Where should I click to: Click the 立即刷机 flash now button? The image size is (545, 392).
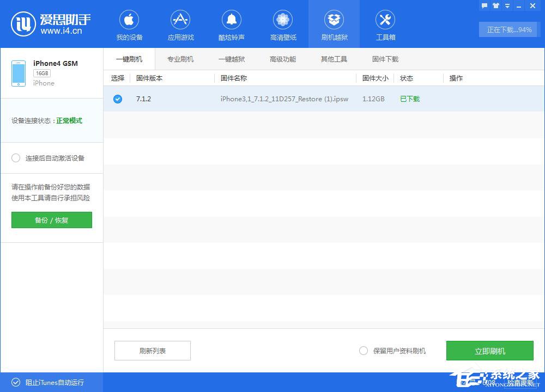coord(489,351)
